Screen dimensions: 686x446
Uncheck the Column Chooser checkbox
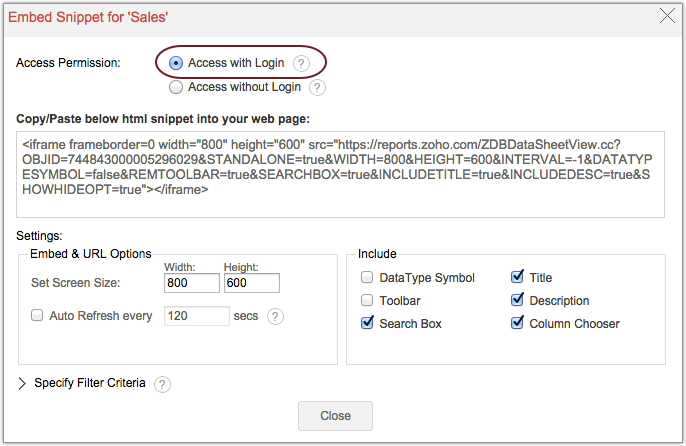tap(518, 323)
